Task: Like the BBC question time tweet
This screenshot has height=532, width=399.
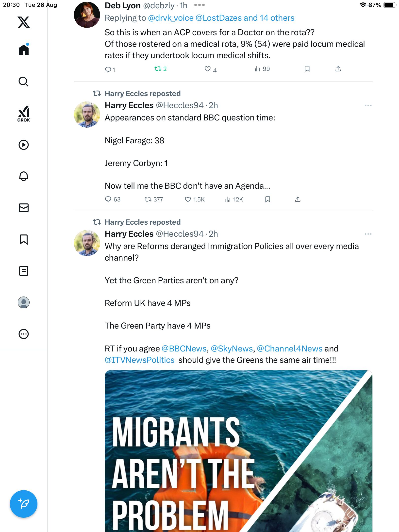Action: [188, 199]
